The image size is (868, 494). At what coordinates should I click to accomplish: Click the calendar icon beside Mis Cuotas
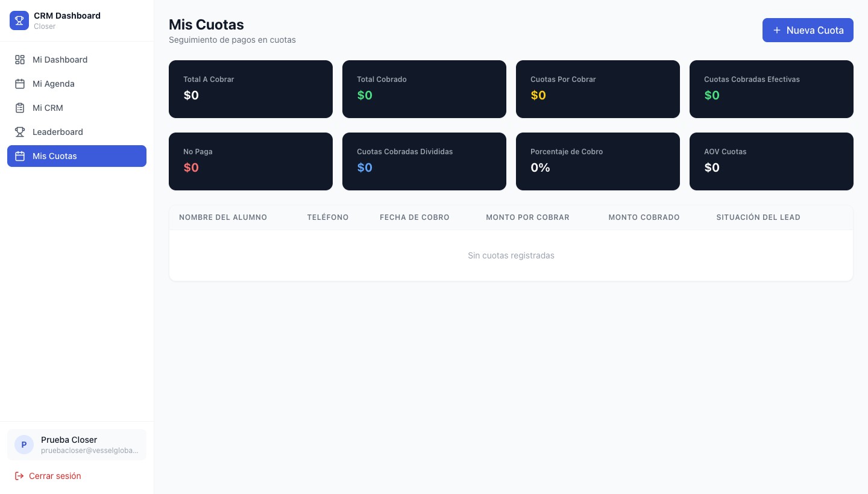(x=20, y=156)
